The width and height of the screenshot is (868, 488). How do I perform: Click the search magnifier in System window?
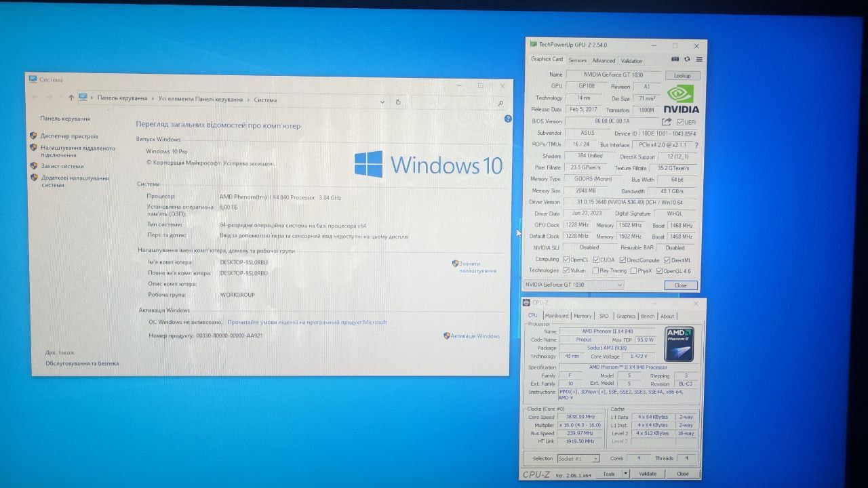point(500,103)
